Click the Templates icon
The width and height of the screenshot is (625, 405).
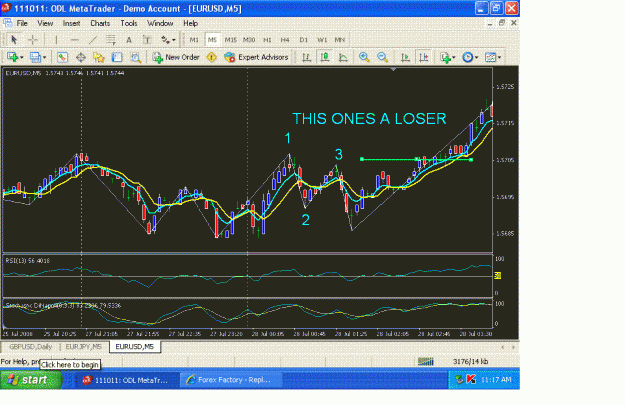[490, 57]
